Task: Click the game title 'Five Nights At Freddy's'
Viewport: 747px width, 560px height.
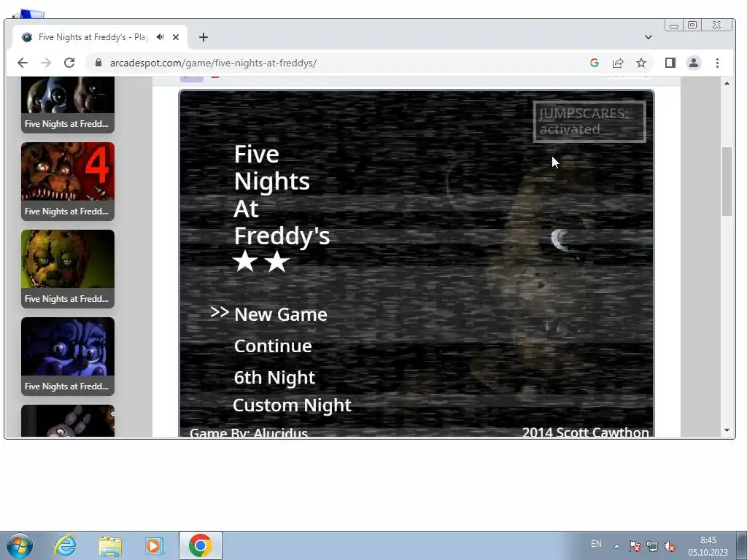Action: click(x=282, y=194)
